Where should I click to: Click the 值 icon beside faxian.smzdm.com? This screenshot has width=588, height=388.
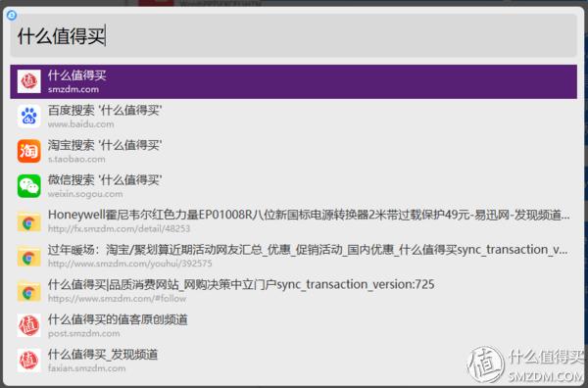point(28,361)
